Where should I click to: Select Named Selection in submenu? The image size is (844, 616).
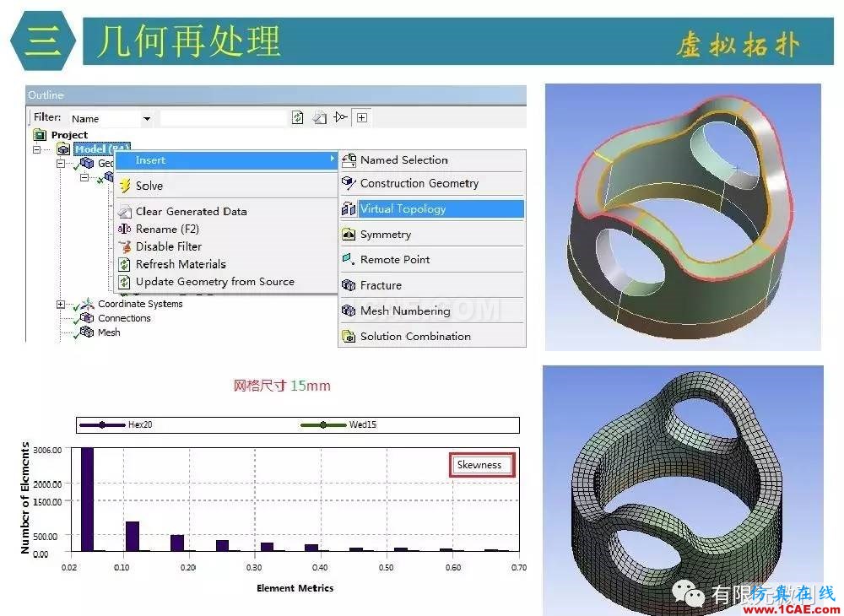[432, 159]
